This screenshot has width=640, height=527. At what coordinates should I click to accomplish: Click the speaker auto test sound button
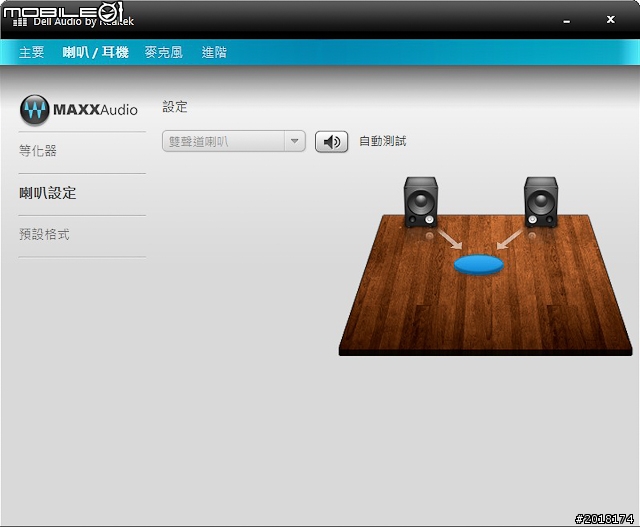(x=331, y=142)
